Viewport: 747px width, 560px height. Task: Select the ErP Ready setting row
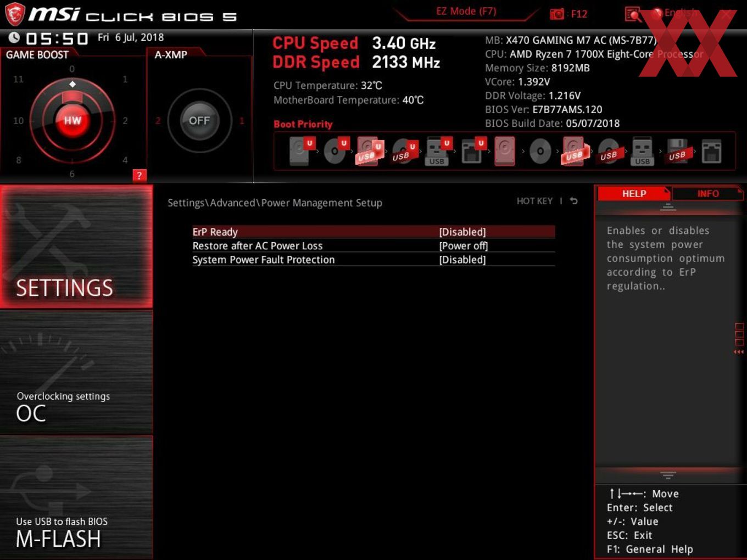(x=374, y=232)
